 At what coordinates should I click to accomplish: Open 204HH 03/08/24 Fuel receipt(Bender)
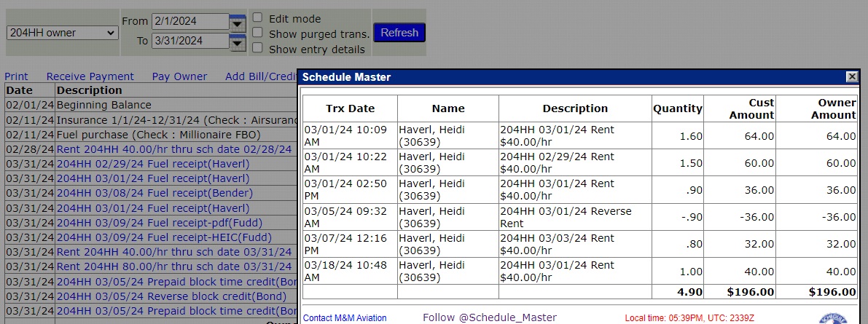pos(155,194)
